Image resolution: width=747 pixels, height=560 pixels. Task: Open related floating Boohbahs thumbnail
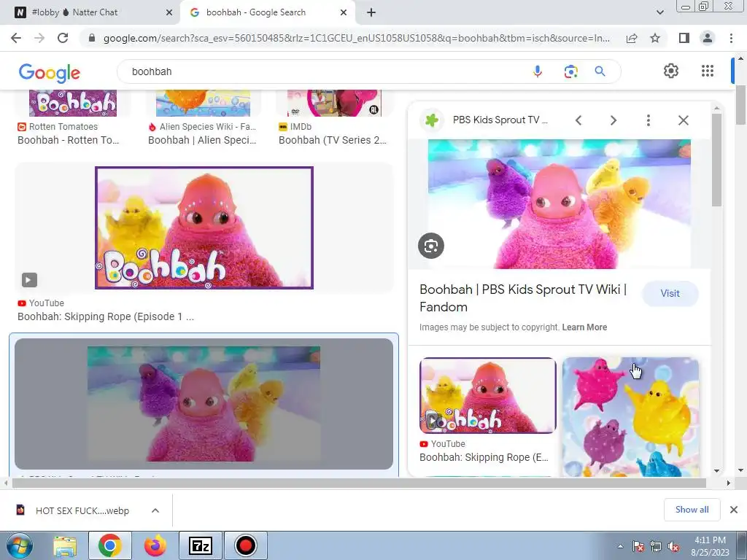pyautogui.click(x=630, y=417)
